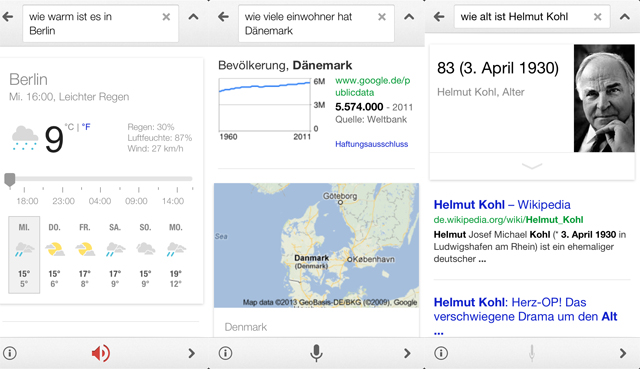
Task: Clear the Dänemark population search text
Action: 382,17
